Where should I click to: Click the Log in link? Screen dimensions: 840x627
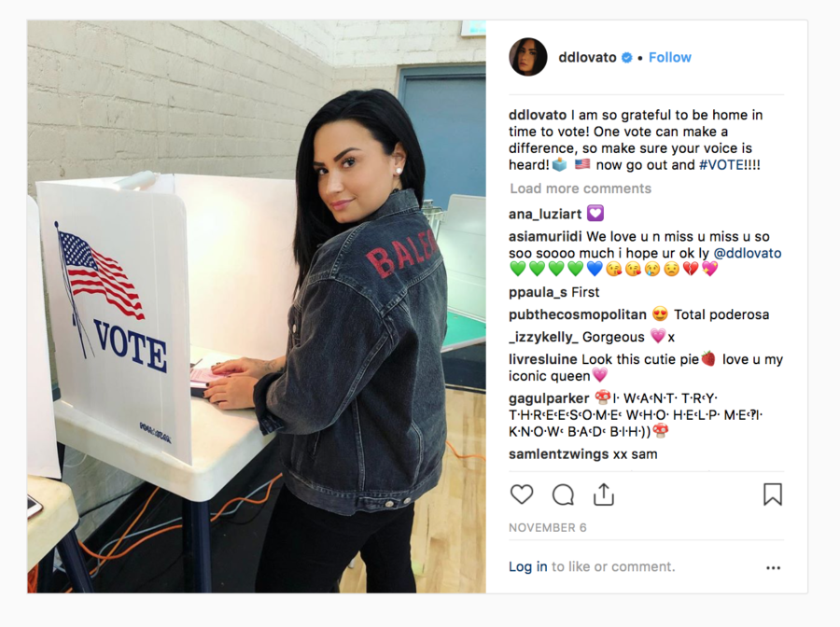pos(527,566)
